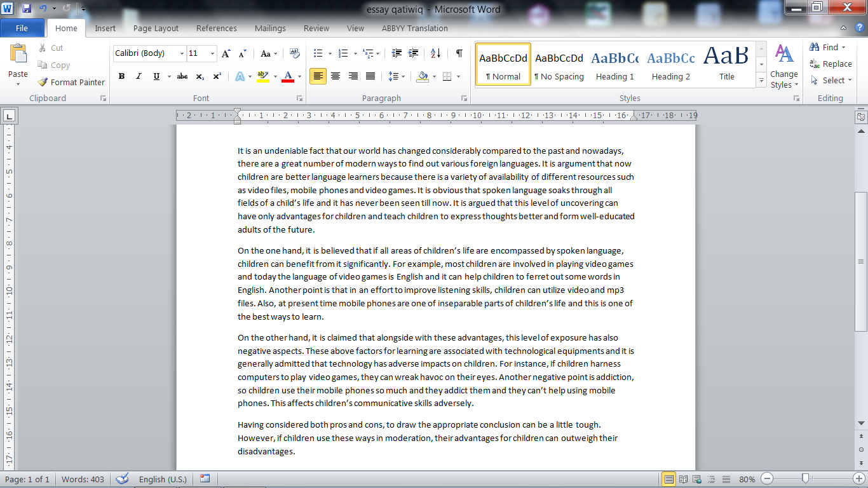
Task: Click the Grow Font icon
Action: tap(226, 53)
